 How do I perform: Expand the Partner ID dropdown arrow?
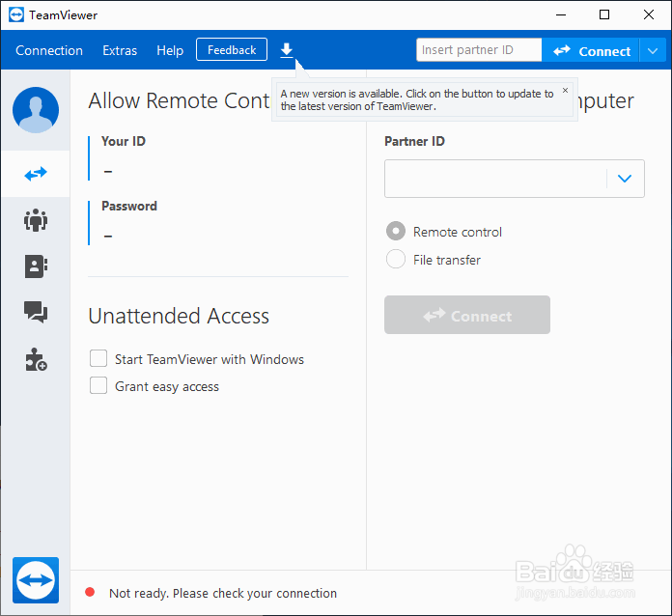(625, 179)
